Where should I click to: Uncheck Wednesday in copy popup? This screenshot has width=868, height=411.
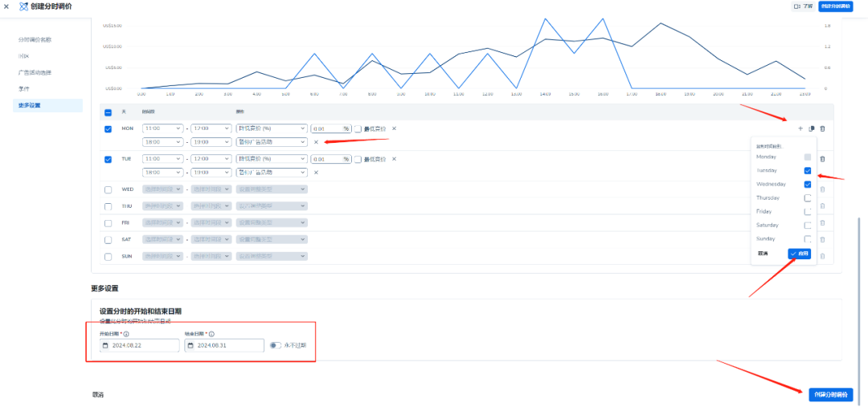[x=808, y=184]
